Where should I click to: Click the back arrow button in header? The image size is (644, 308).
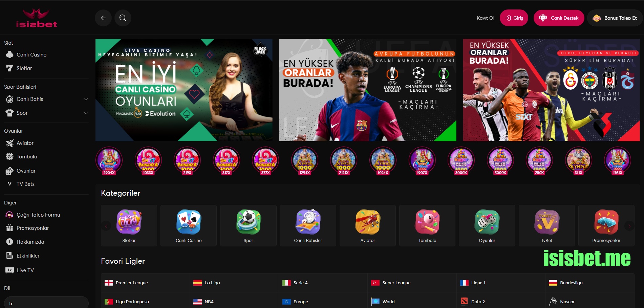pyautogui.click(x=103, y=18)
